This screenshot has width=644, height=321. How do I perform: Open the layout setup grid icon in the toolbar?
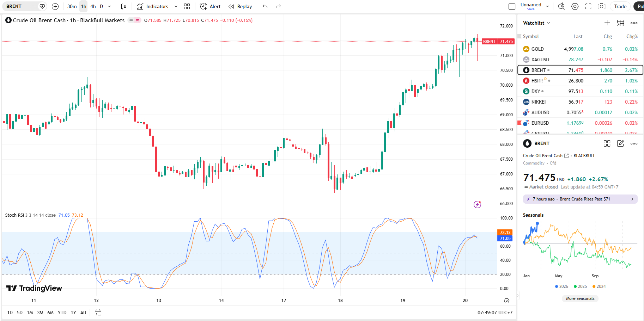point(187,6)
